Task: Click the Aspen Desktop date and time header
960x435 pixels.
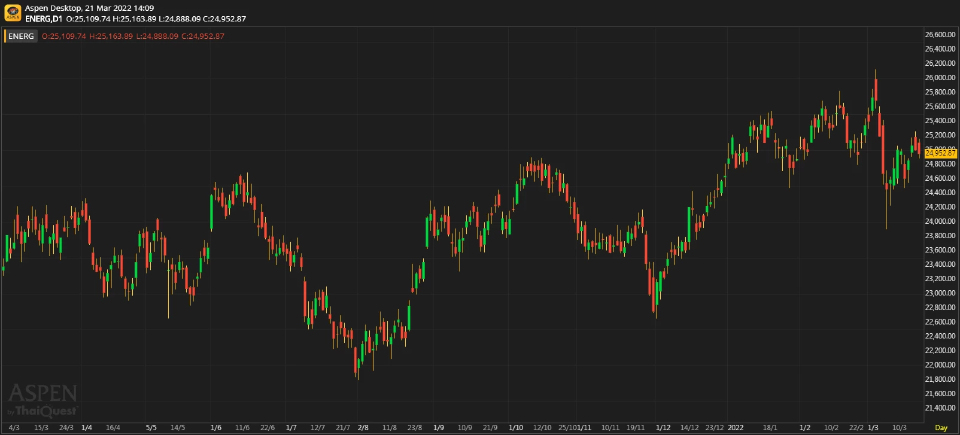Action: [89, 9]
